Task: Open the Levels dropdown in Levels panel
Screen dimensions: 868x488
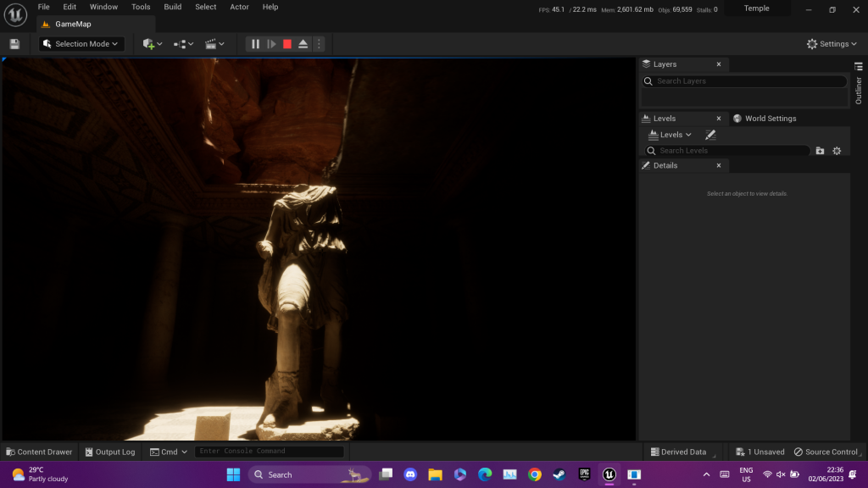Action: click(670, 135)
